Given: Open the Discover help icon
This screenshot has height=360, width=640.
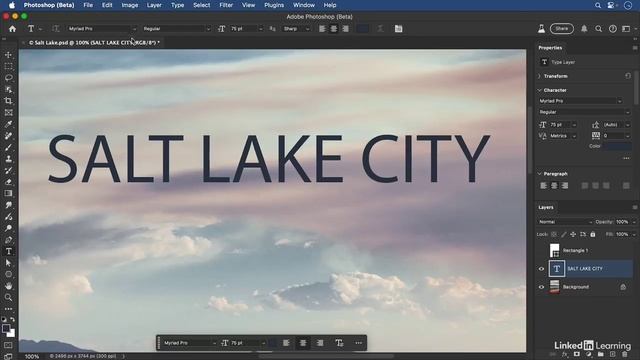Looking at the screenshot, I should [613, 29].
